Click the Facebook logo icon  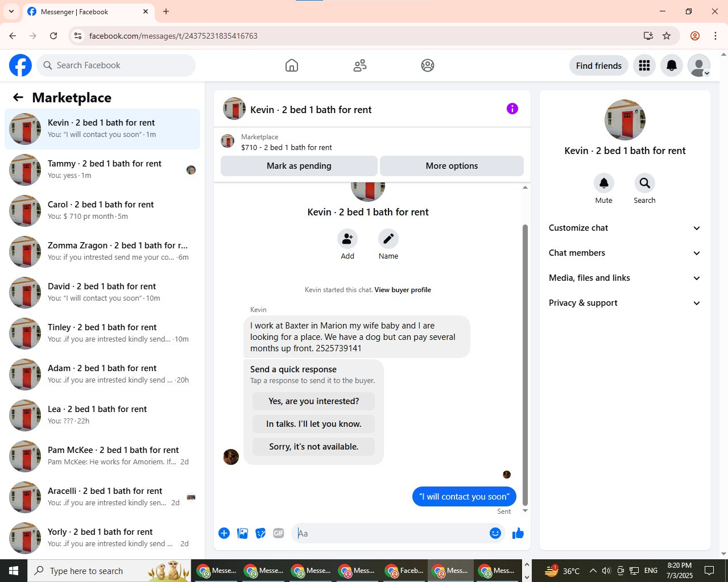20,65
